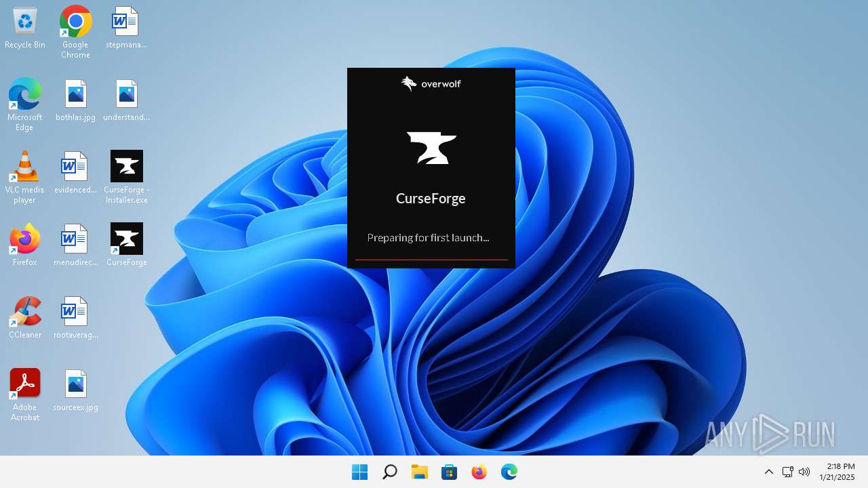This screenshot has height=488, width=868.
Task: Open the volume tray icon
Action: (804, 472)
